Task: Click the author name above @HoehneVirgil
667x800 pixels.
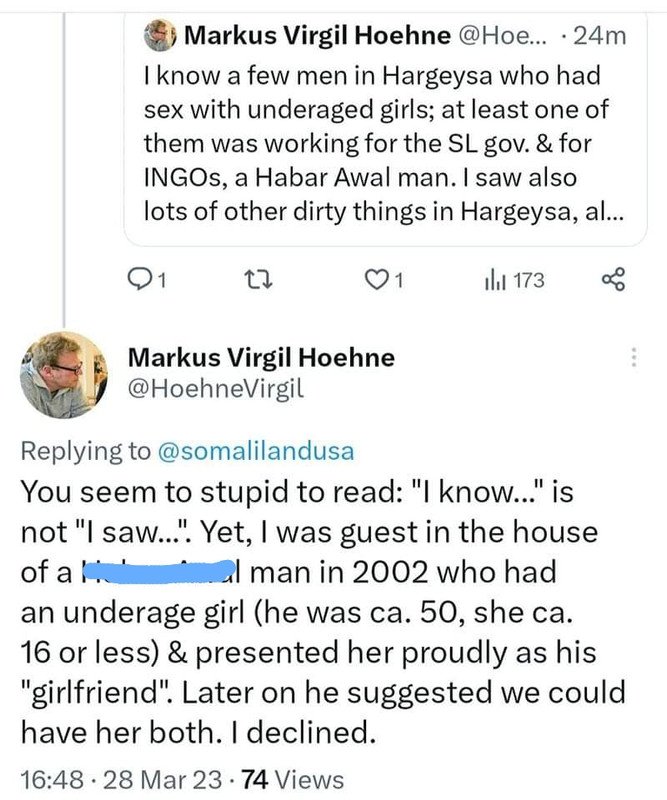Action: [262, 358]
